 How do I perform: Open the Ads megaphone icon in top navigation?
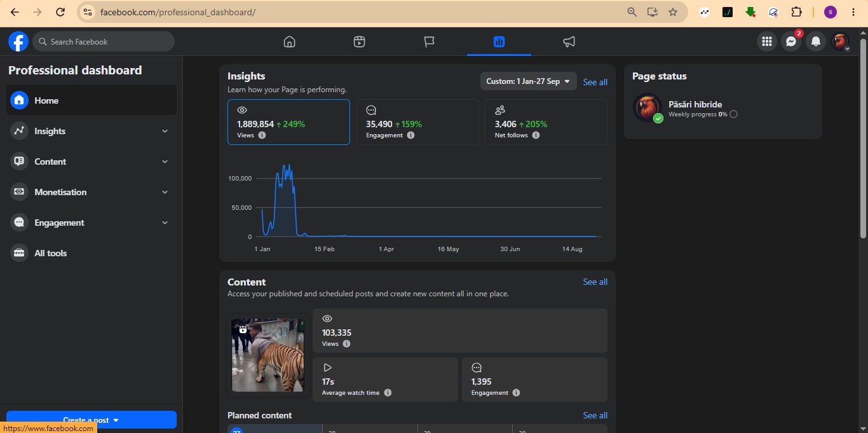pyautogui.click(x=569, y=42)
